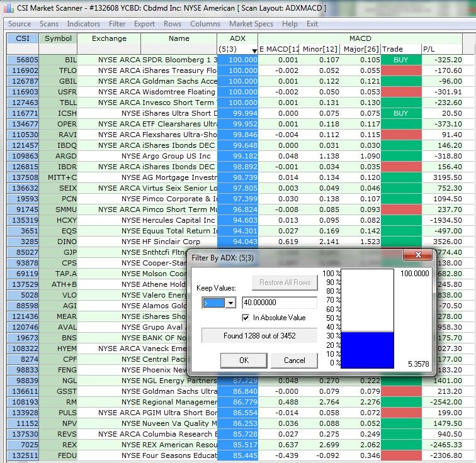Open the Indicators menu
476x463 pixels.
point(83,24)
